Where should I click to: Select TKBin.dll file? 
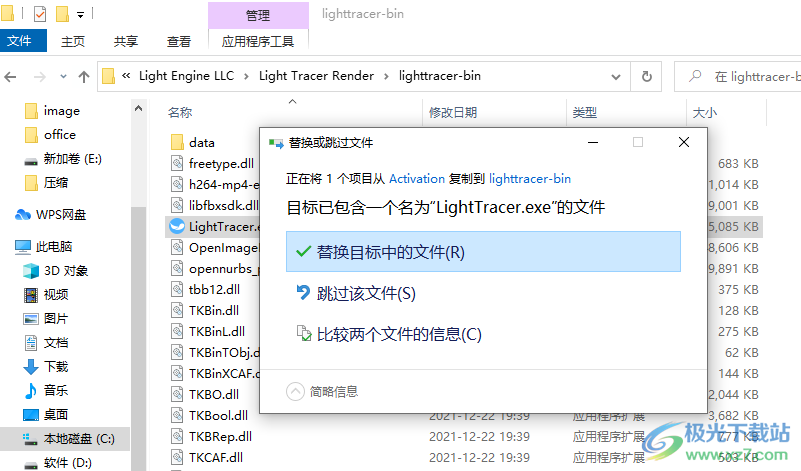pos(214,310)
